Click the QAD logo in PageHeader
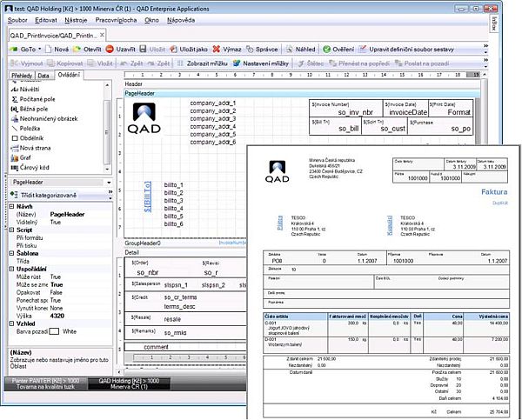This screenshot has height=420, width=522. [144, 118]
